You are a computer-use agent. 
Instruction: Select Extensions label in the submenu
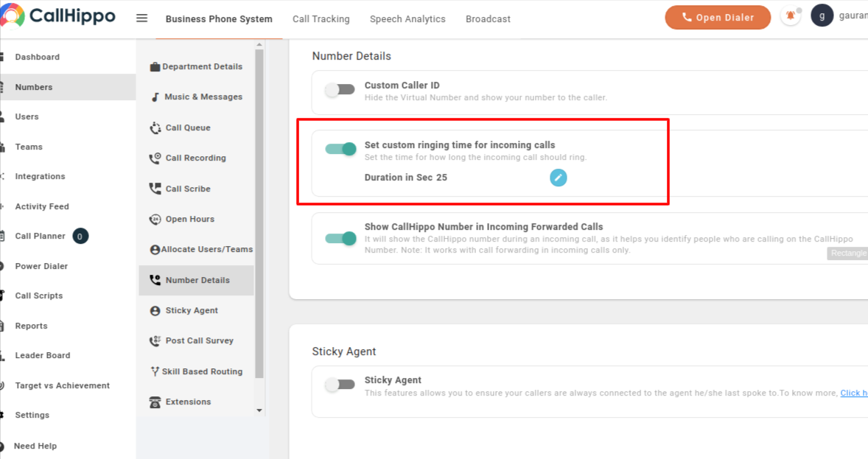[x=188, y=402]
